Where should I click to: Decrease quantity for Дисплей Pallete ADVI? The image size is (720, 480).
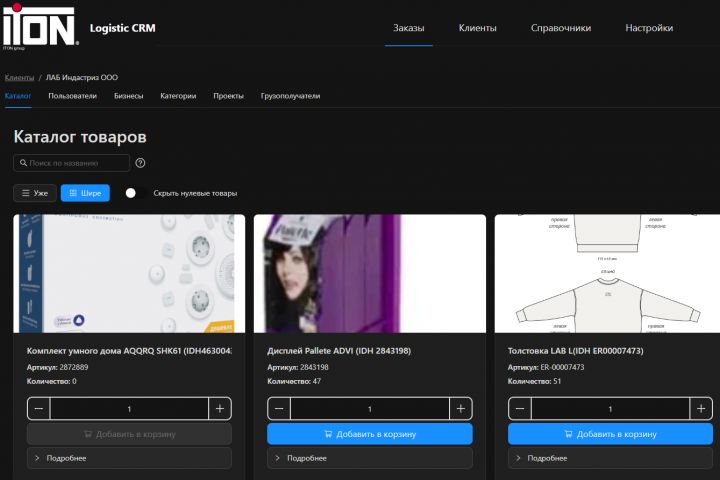pyautogui.click(x=279, y=408)
